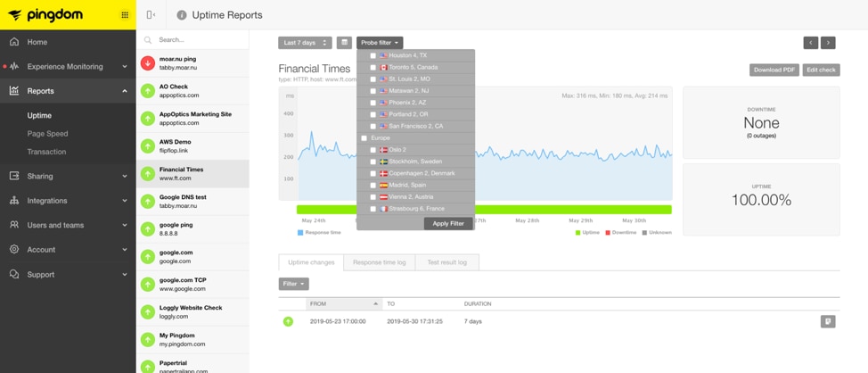The image size is (868, 373).
Task: Click the Home house icon
Action: pyautogui.click(x=14, y=42)
